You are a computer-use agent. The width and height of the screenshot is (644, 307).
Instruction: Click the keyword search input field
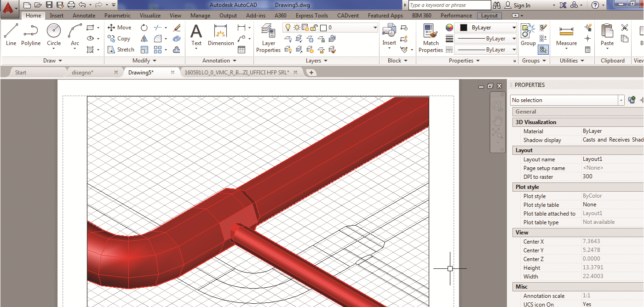pyautogui.click(x=448, y=6)
